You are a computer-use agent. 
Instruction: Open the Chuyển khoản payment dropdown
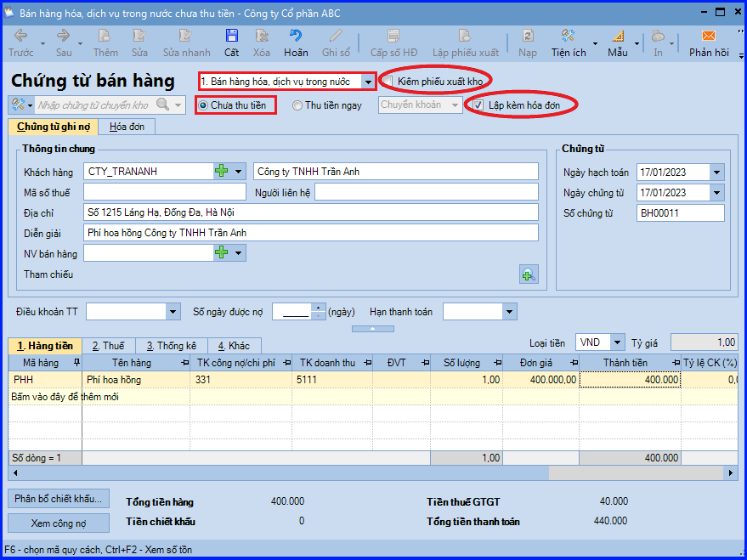tap(455, 105)
